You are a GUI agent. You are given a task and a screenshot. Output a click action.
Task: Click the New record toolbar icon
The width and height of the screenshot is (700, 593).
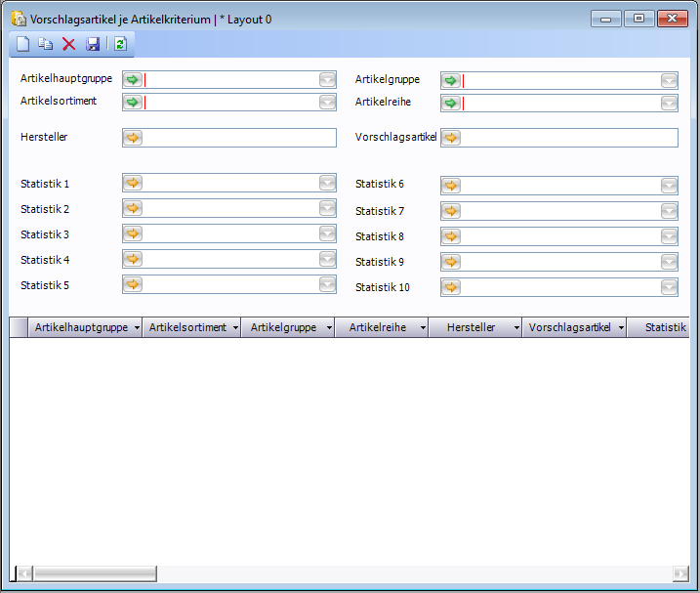pyautogui.click(x=21, y=44)
